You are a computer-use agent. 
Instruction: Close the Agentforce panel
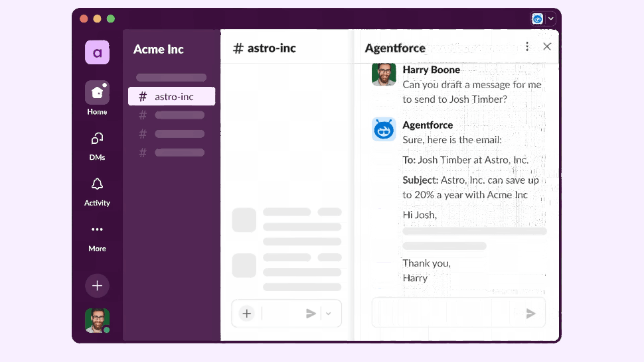point(547,46)
